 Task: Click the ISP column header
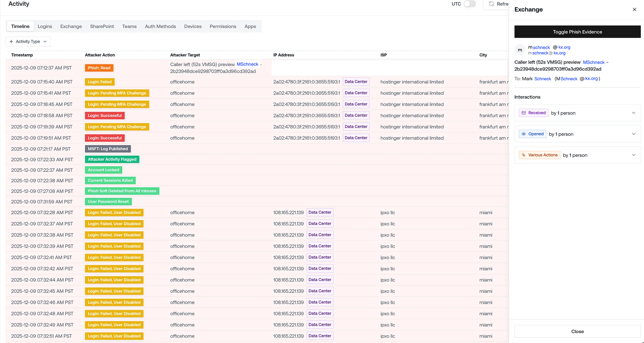pyautogui.click(x=384, y=55)
